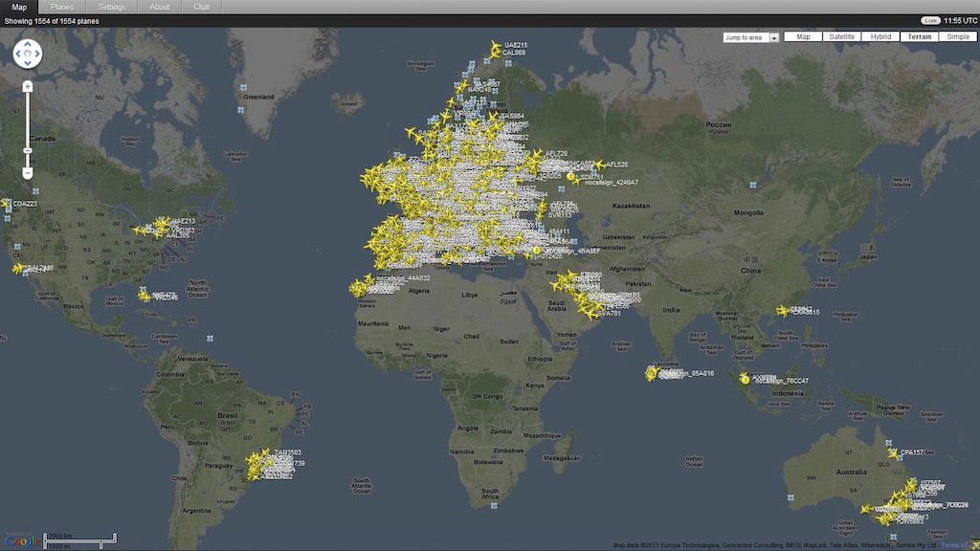Click the 11:55 UTC clock
The image size is (980, 551).
tap(960, 21)
